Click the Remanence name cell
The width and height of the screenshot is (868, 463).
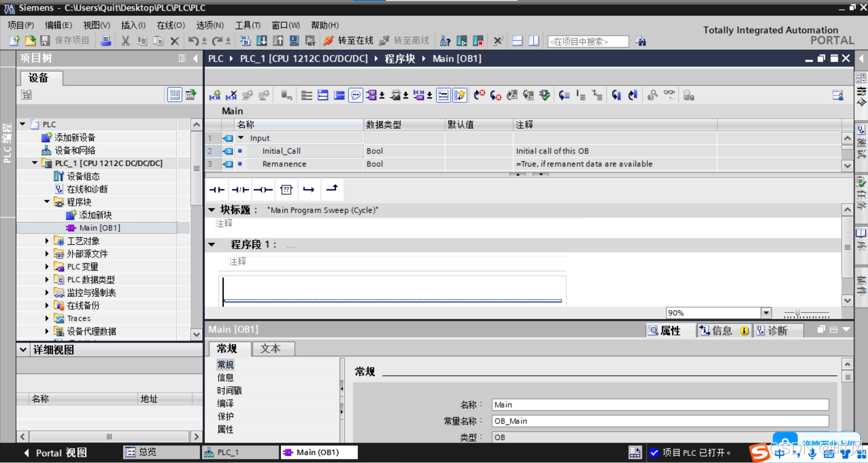(x=299, y=164)
